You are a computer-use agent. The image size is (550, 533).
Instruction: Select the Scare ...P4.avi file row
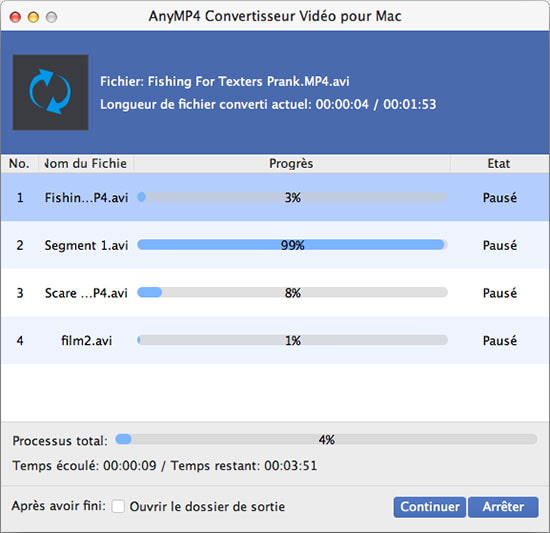(x=275, y=293)
